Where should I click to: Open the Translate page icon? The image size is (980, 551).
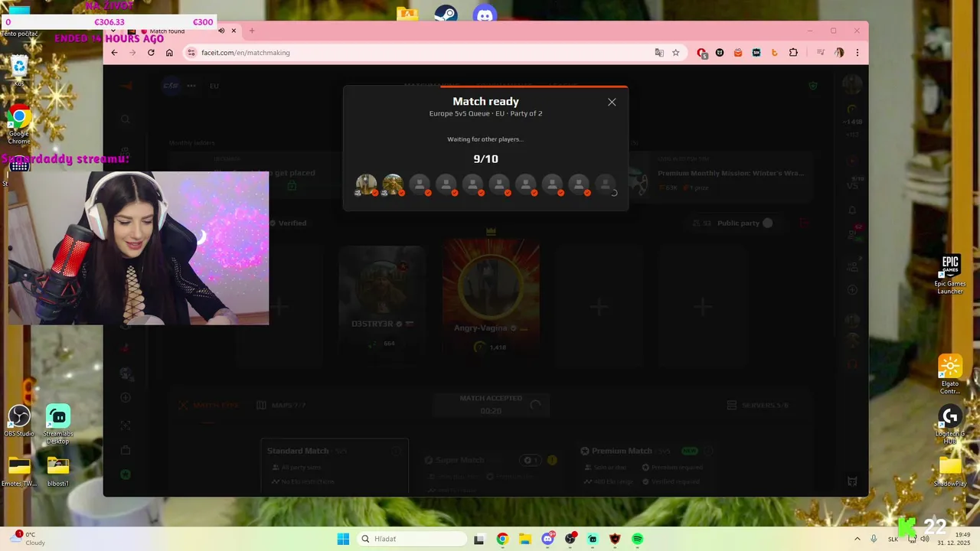(658, 53)
